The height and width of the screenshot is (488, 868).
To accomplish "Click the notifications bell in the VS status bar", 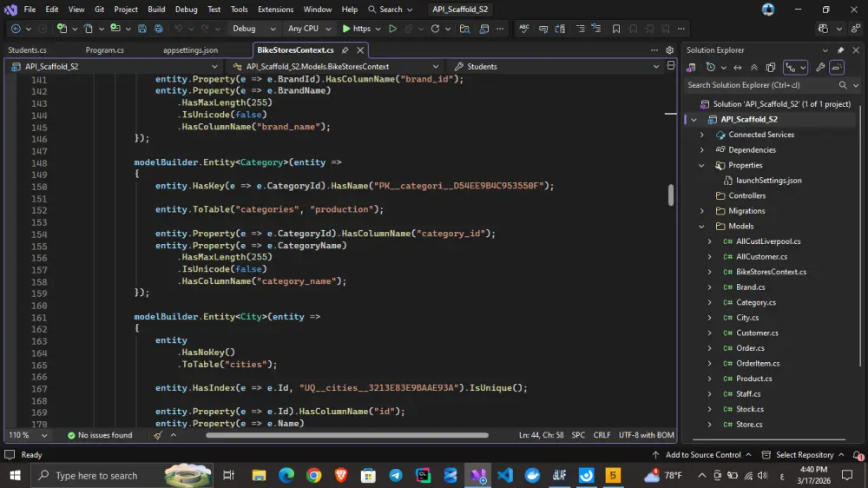I will pyautogui.click(x=858, y=455).
